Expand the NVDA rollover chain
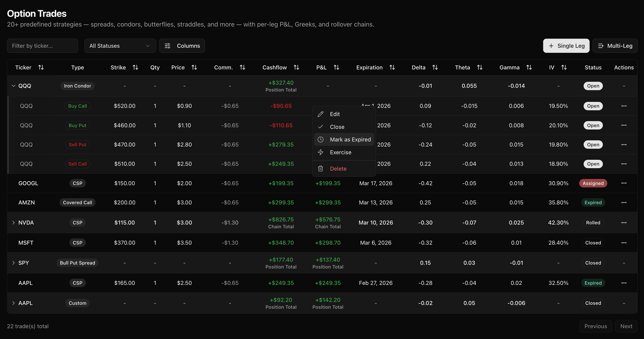 (x=13, y=223)
